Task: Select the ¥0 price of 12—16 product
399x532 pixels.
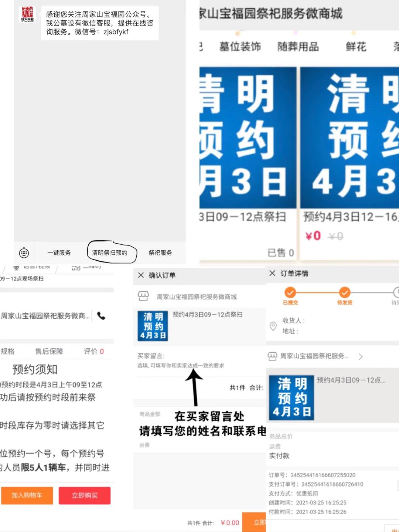Action: click(x=313, y=236)
